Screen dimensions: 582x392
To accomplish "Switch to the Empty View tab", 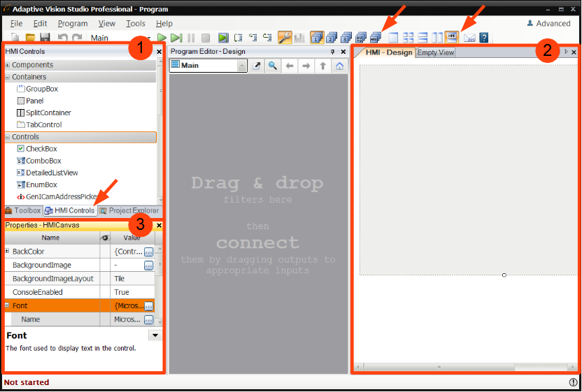I will [x=435, y=52].
